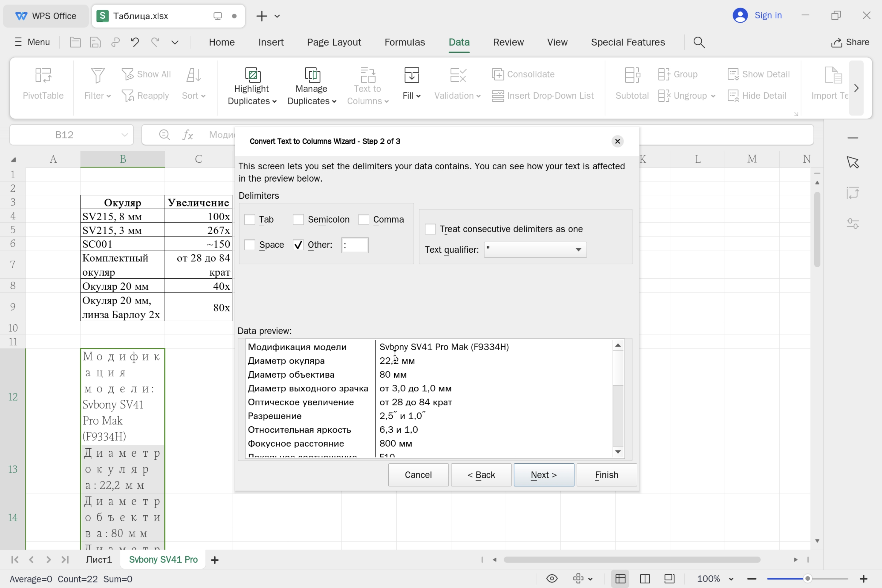This screenshot has height=588, width=882.
Task: Open the Text qualifier dropdown
Action: pos(578,250)
